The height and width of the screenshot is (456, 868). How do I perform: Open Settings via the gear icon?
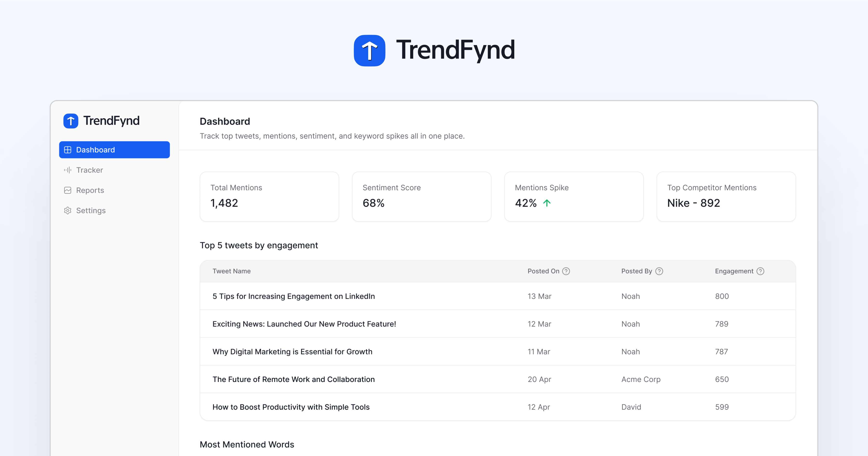coord(68,210)
